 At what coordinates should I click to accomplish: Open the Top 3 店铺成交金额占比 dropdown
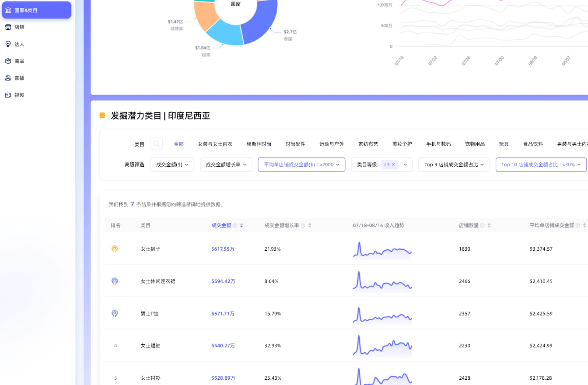click(x=454, y=164)
